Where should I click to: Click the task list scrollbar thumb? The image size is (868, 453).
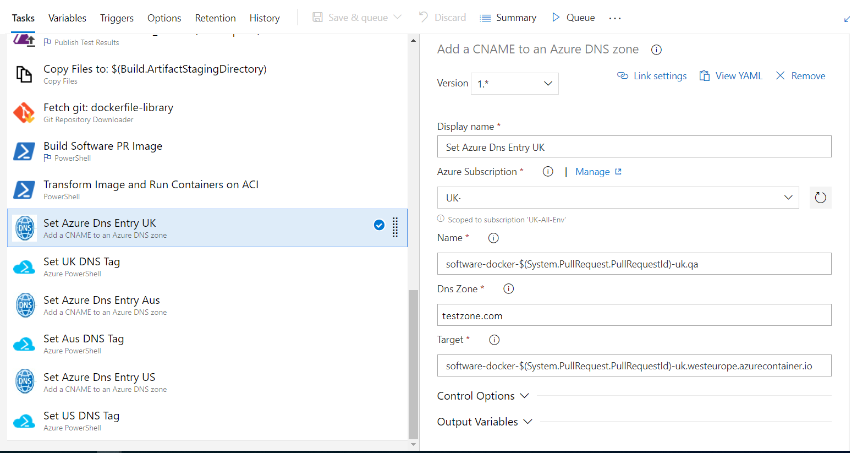tap(414, 363)
